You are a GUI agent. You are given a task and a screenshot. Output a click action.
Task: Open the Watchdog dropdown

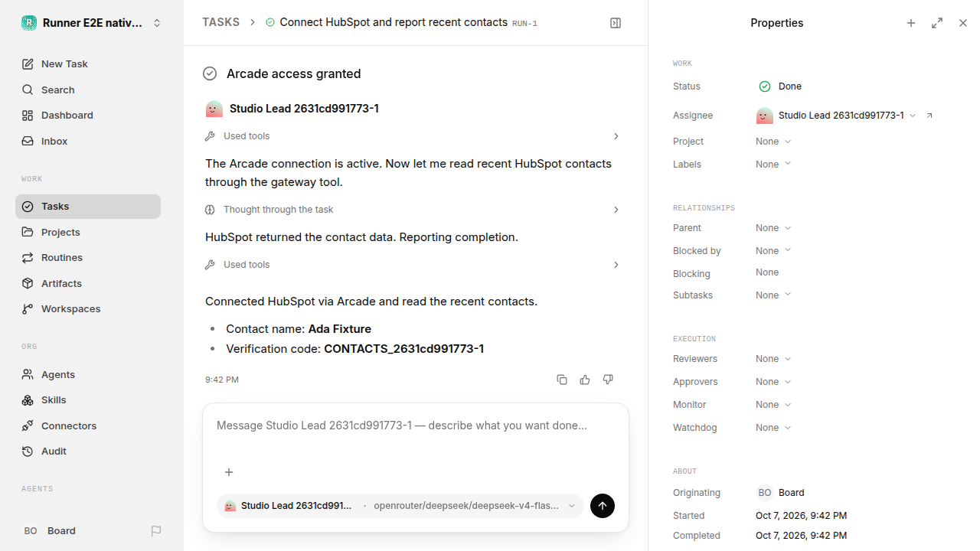point(773,428)
